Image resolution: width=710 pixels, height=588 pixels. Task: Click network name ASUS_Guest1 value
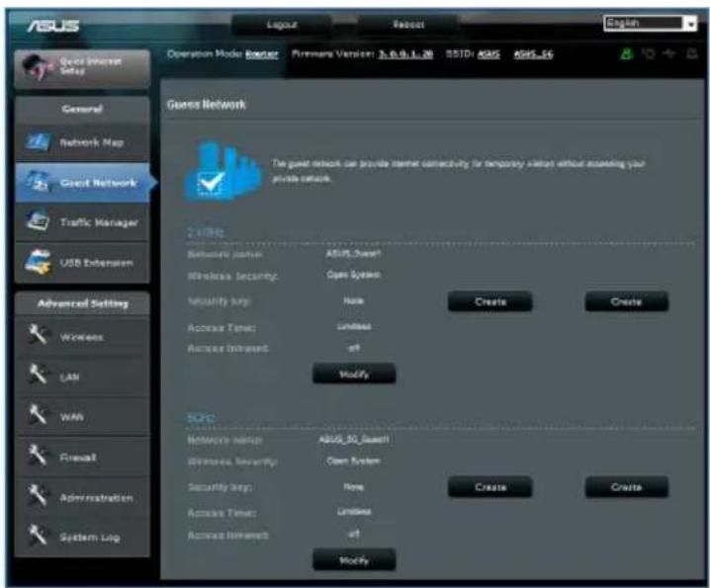(353, 254)
